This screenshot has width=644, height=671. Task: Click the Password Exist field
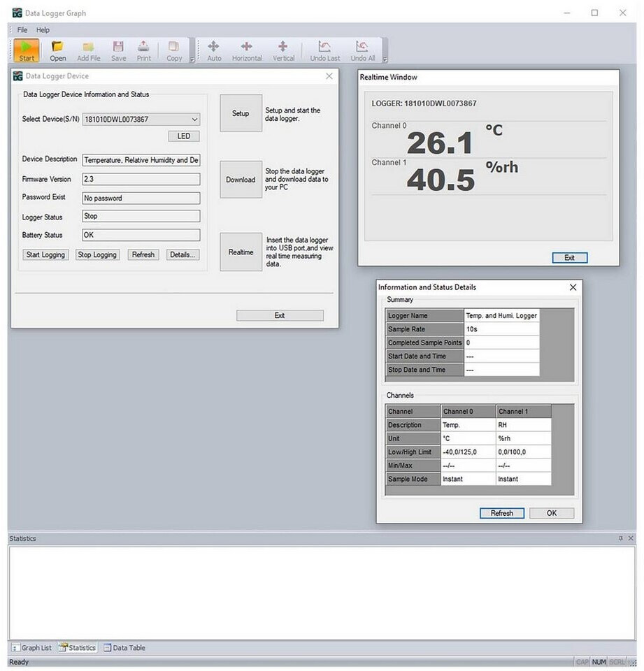[141, 198]
